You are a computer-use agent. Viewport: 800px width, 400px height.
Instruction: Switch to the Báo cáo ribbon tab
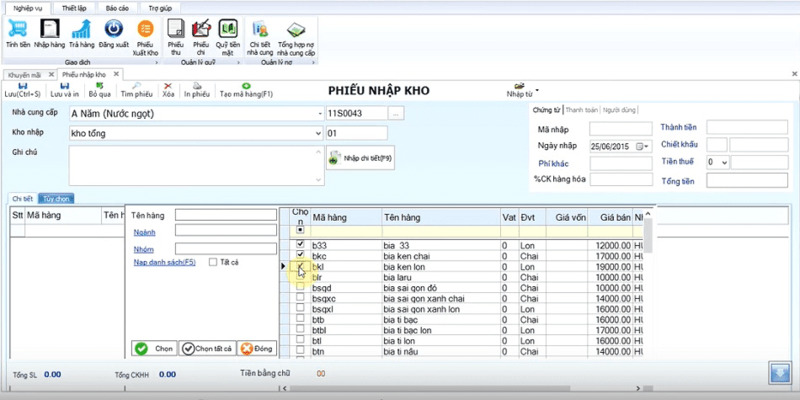coord(114,8)
